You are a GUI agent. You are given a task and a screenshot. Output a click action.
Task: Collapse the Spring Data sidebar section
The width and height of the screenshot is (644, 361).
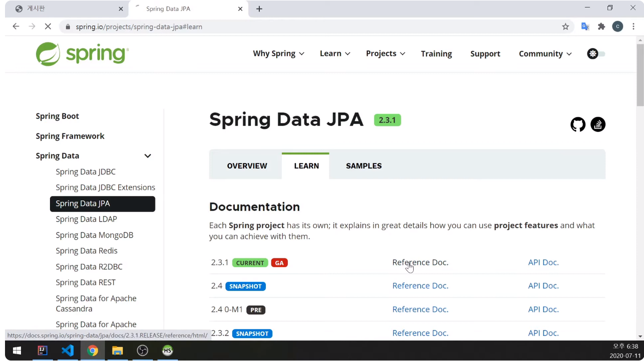[x=148, y=156]
